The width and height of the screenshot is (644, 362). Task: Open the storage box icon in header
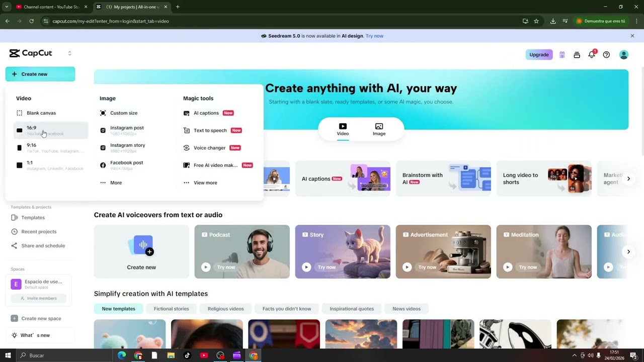point(577,55)
